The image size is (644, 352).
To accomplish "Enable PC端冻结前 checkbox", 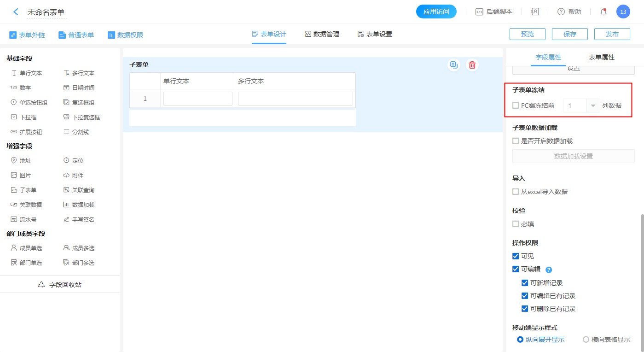I will pos(516,106).
